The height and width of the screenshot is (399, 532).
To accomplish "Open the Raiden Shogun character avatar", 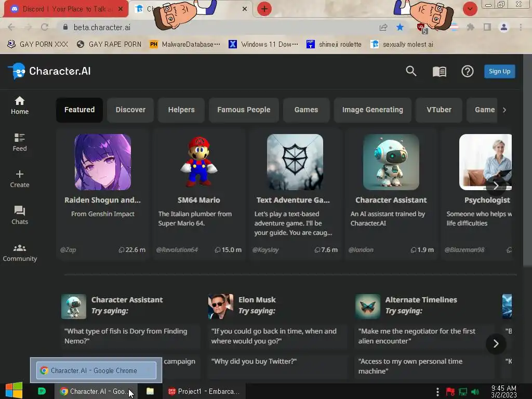I will pos(102,162).
